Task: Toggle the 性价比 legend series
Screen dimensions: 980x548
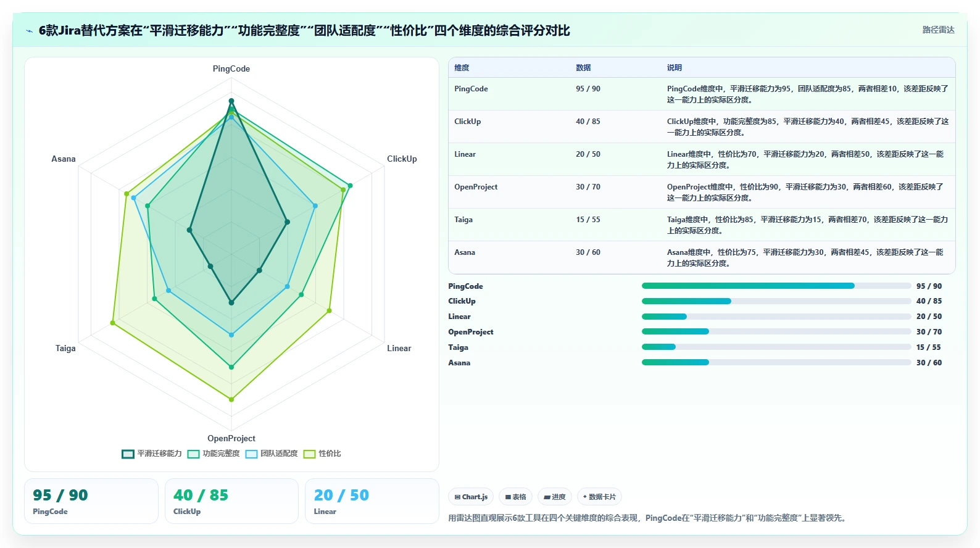Action: coord(322,454)
